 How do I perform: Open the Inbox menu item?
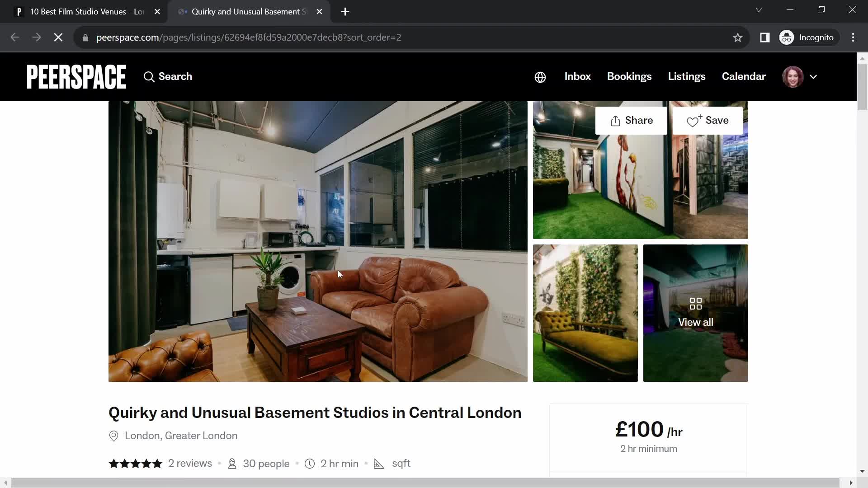(577, 77)
